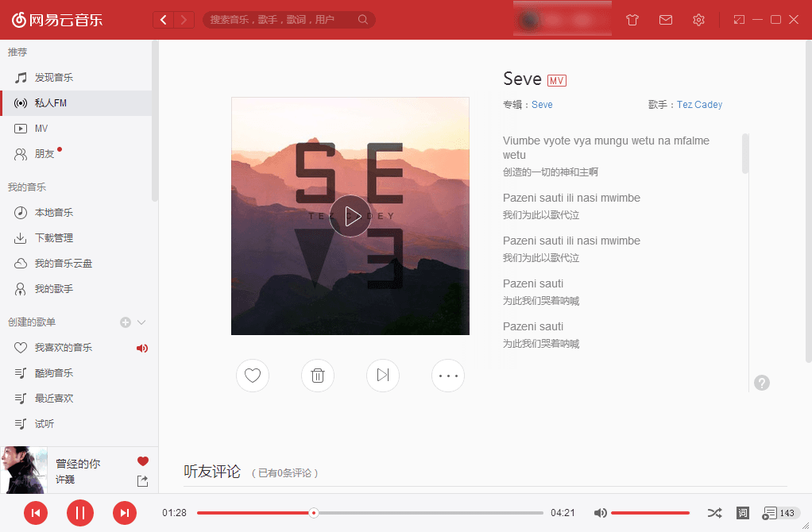Open 本地音乐 in sidebar
Screen dimensions: 812x532
[x=75, y=213]
